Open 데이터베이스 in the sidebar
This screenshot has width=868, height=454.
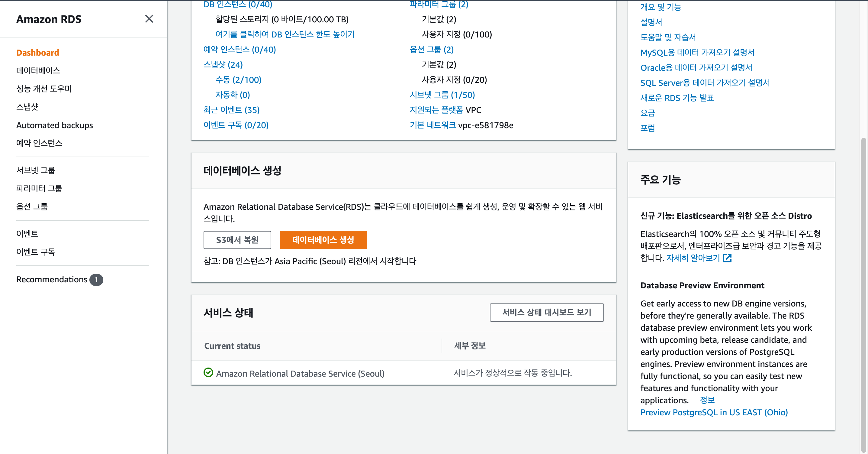[38, 70]
